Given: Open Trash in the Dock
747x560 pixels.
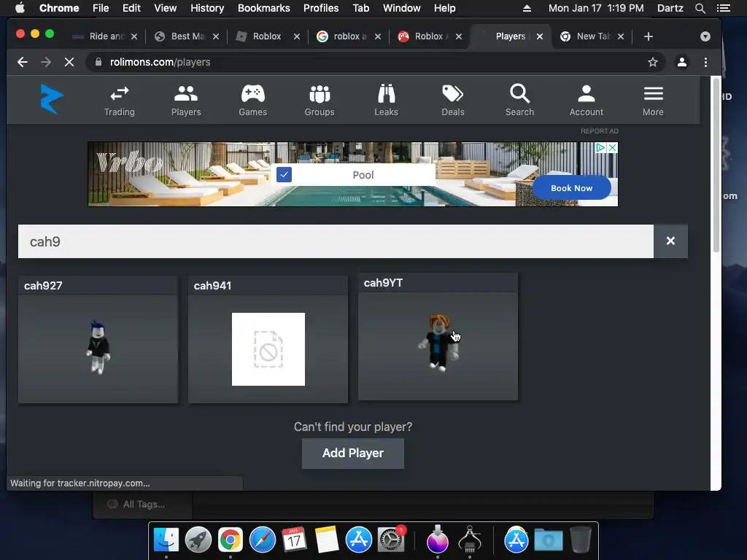Looking at the screenshot, I should [580, 540].
